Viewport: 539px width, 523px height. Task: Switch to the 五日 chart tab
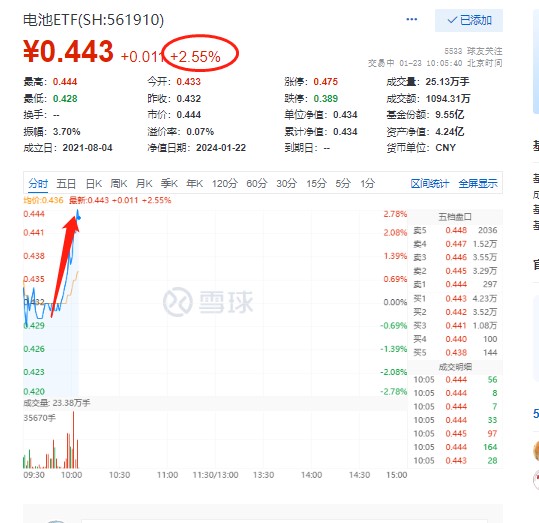point(66,184)
